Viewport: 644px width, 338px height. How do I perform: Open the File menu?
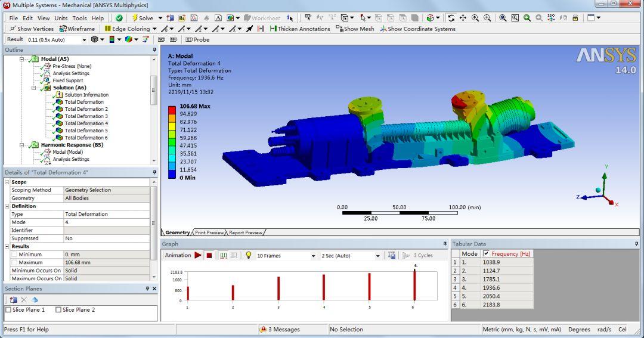pyautogui.click(x=14, y=18)
